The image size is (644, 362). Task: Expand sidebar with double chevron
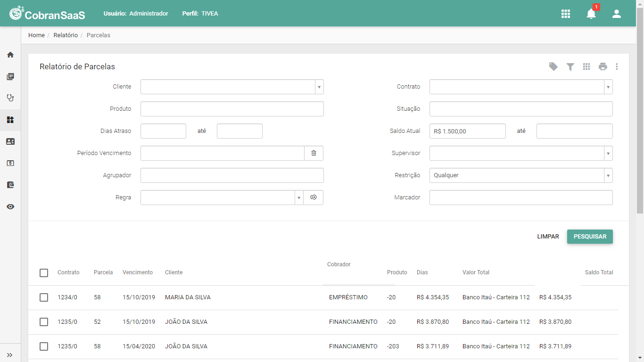click(10, 355)
